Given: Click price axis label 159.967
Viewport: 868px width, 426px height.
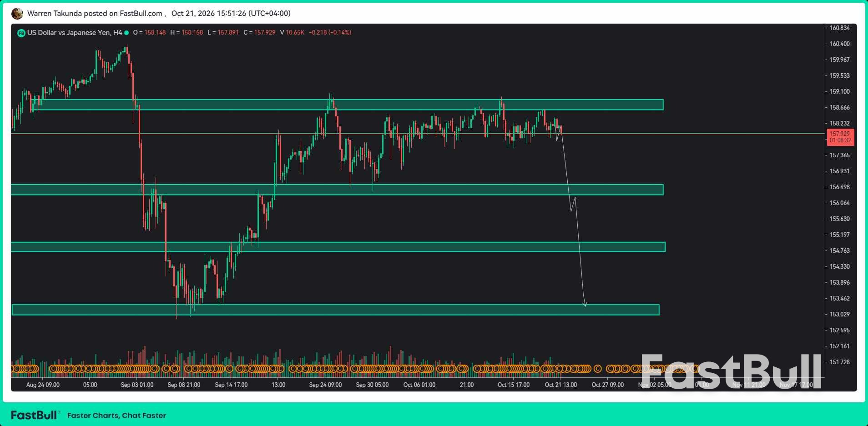Looking at the screenshot, I should click(x=839, y=60).
